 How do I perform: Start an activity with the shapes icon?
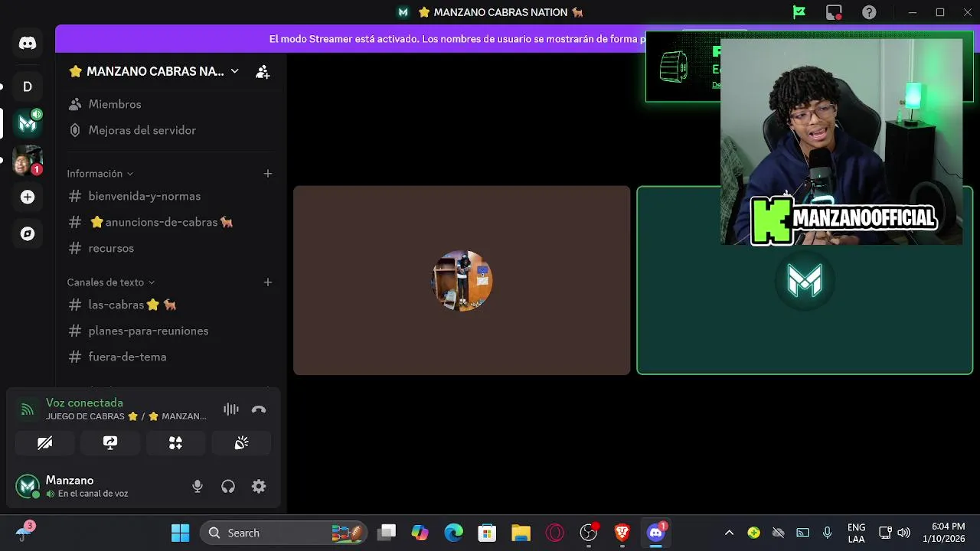coord(175,442)
